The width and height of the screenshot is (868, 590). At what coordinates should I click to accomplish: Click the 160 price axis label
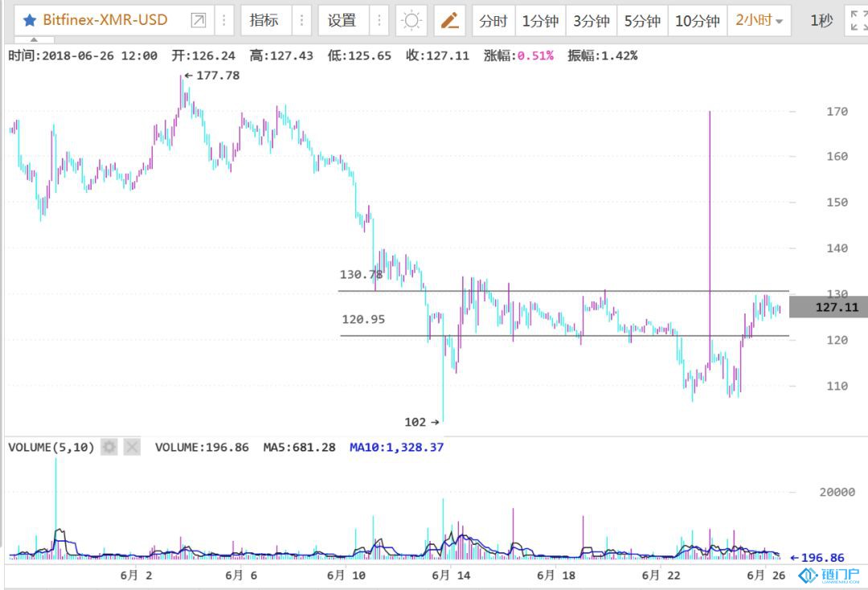837,156
